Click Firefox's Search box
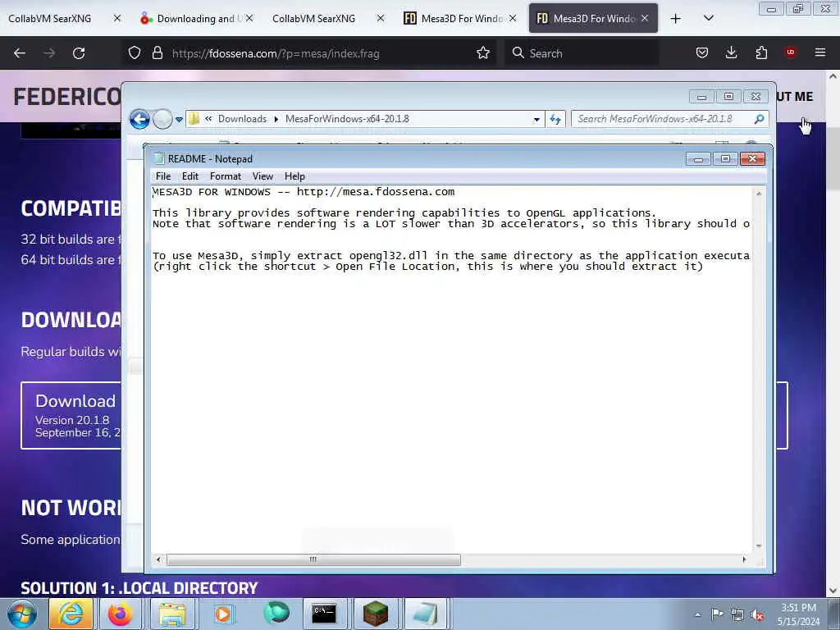 582,53
